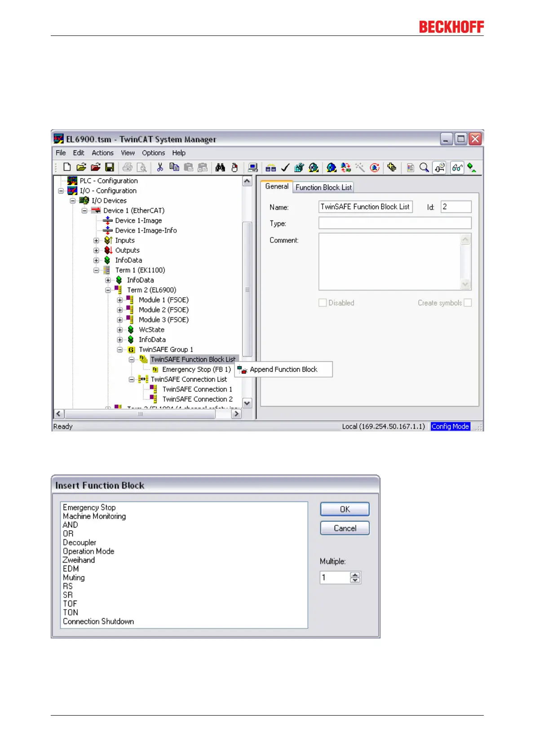The width and height of the screenshot is (535, 756).
Task: Click the New file toolbar icon
Action: point(67,167)
